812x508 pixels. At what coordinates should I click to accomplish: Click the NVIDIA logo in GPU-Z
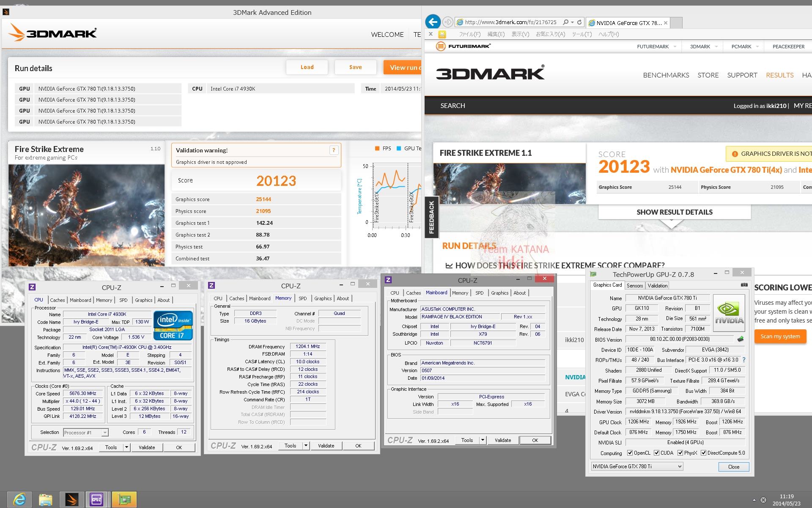click(729, 312)
